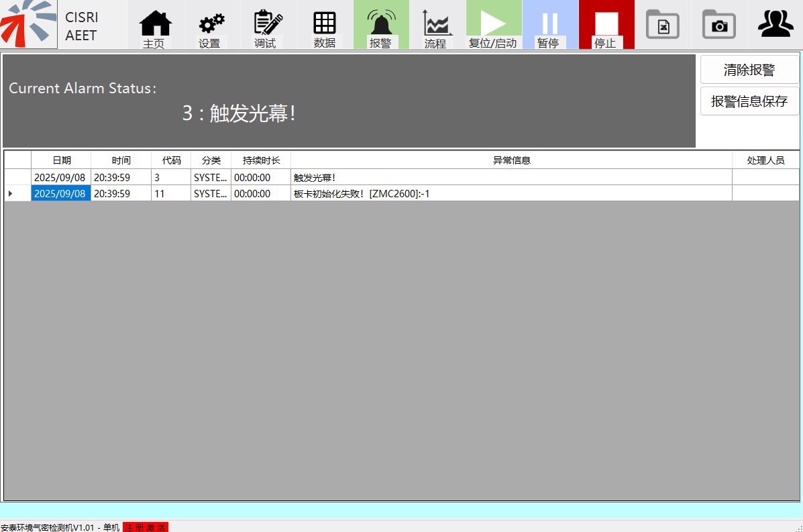Viewport: 803px width, 532px height.
Task: Click the 代码 column header
Action: coord(171,160)
